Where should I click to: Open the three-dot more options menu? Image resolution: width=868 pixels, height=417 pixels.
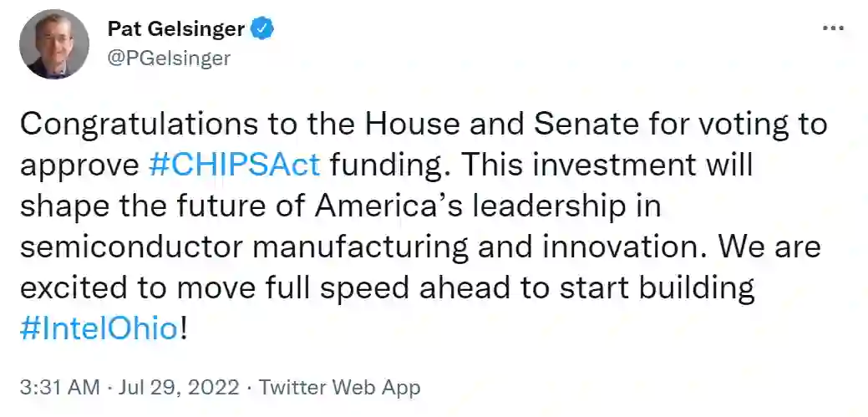tap(833, 28)
